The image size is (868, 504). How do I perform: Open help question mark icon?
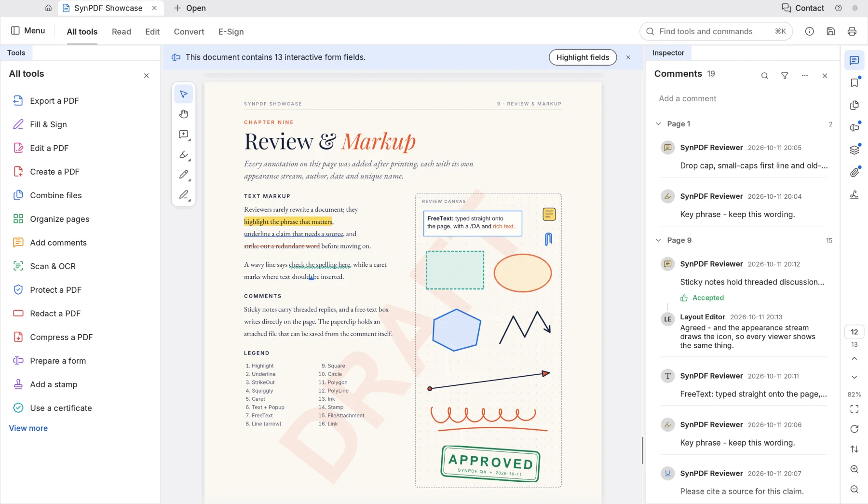[839, 8]
